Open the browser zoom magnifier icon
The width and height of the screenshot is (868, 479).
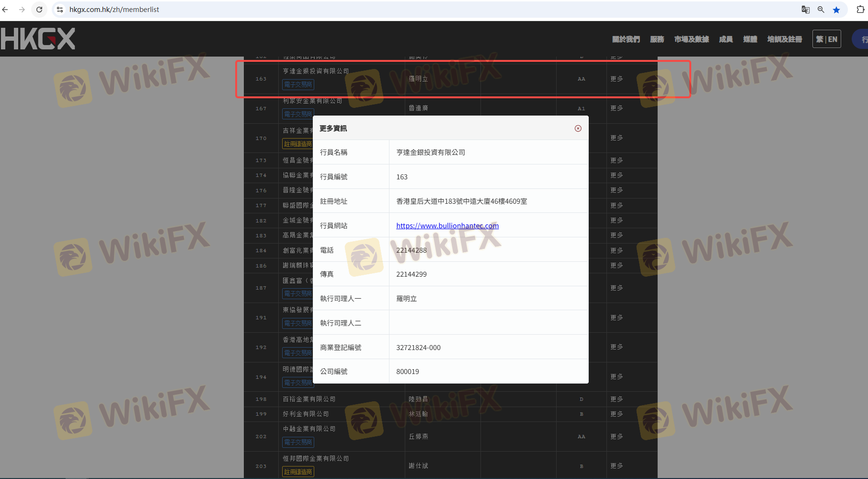tap(821, 10)
